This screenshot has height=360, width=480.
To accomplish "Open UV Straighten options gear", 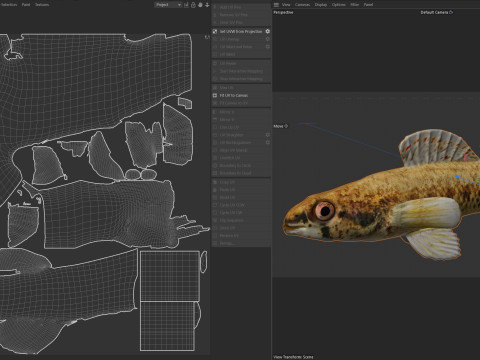I will coord(267,135).
